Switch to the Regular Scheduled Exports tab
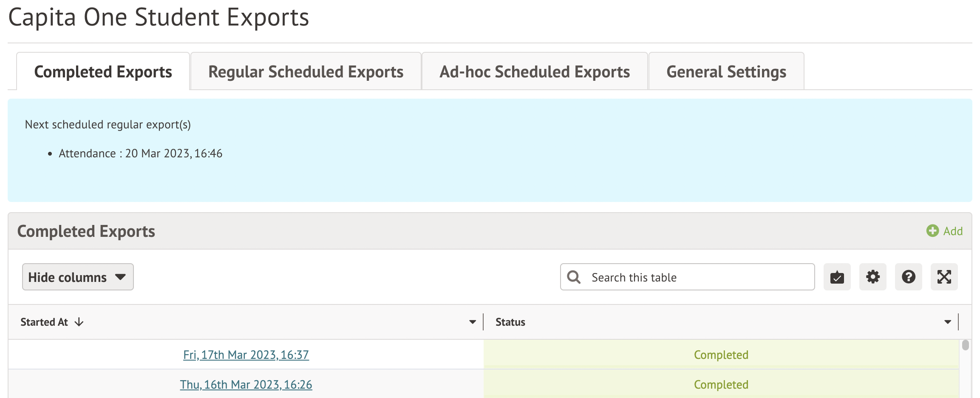The image size is (980, 398). [x=306, y=72]
